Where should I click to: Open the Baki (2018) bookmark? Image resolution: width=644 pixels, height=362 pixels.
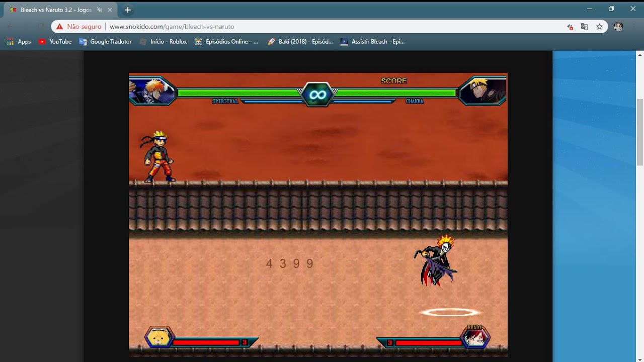(300, 42)
